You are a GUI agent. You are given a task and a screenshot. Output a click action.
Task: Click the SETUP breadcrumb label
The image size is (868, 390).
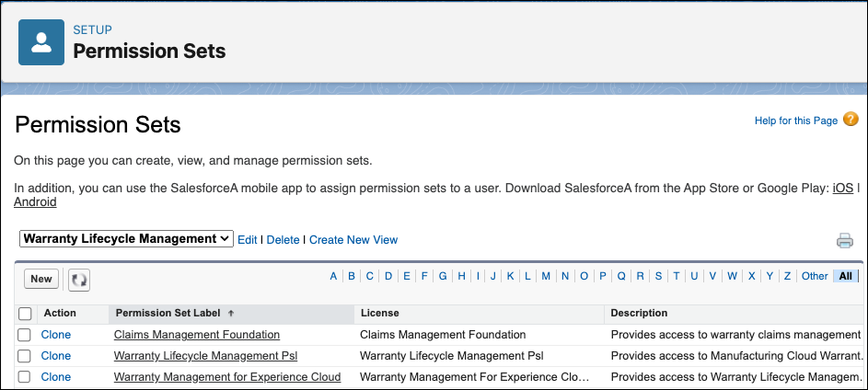(x=92, y=29)
